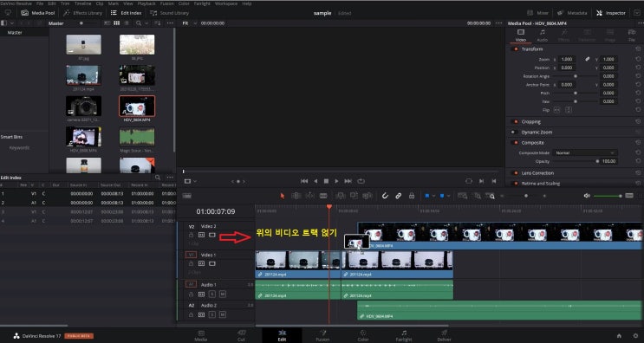
Task: Flip clip vertically in Inspector
Action: tap(569, 110)
